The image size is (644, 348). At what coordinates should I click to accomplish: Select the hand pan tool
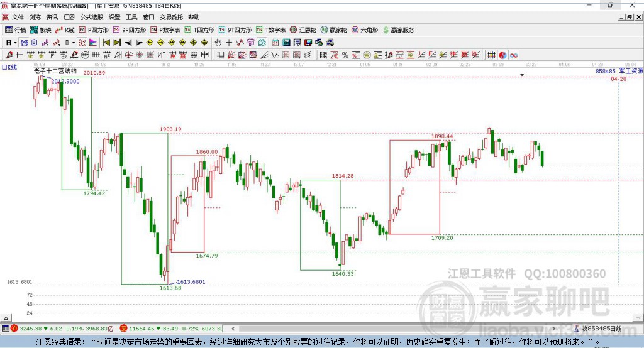coord(218,42)
